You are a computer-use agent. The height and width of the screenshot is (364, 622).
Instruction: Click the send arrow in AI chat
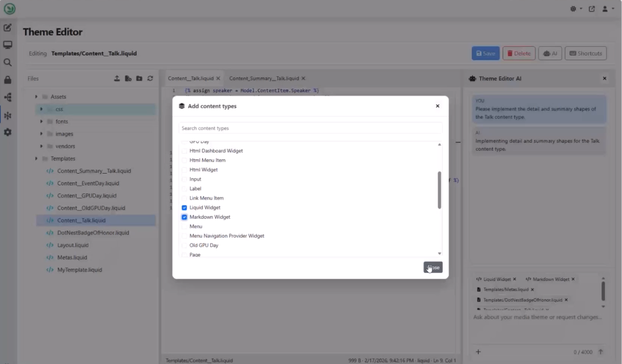click(601, 352)
